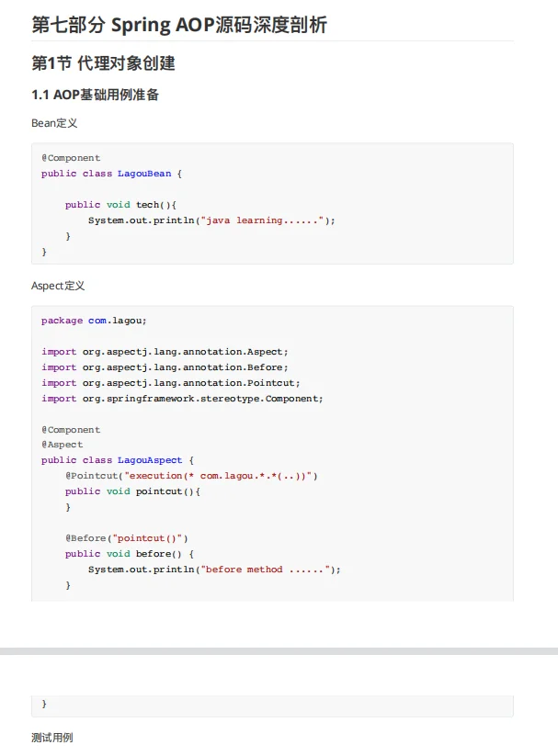Click the @Aspect annotation line
Screen dimensions: 558x756
[x=63, y=445]
